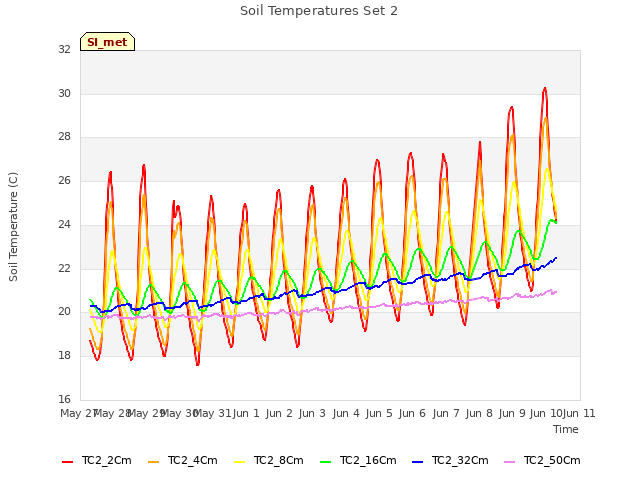
Task: Click the y-axis tick value 22
Action: tap(64, 268)
